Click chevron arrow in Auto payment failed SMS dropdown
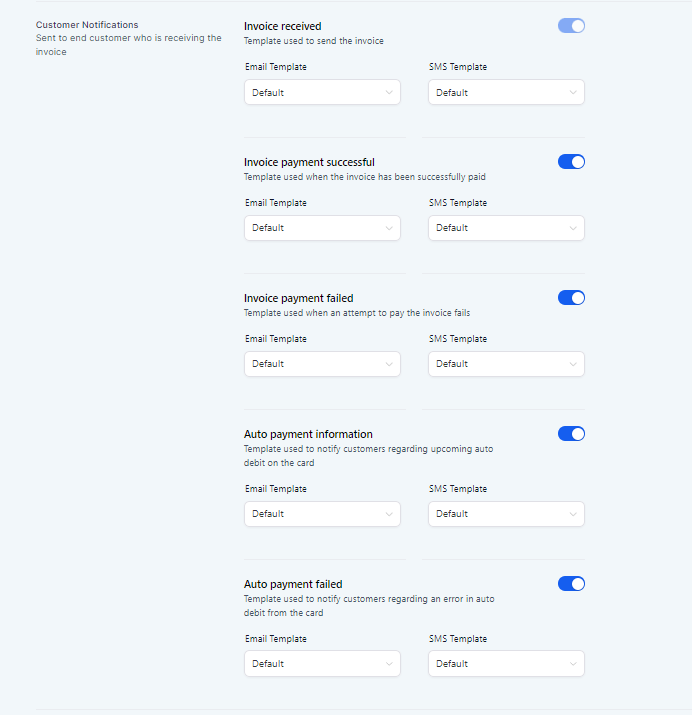 point(573,664)
